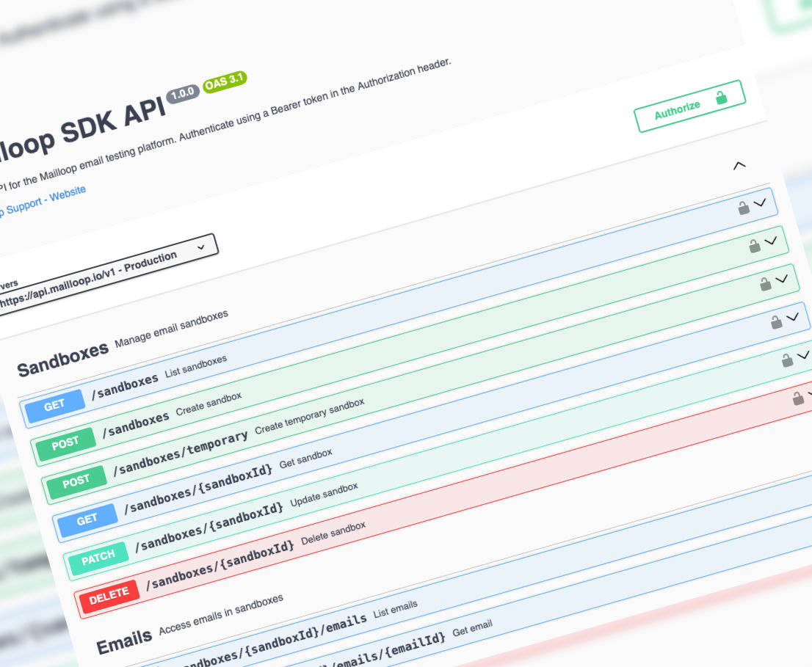Expand the POST /sandboxes/temporary operation chevron

tap(782, 280)
